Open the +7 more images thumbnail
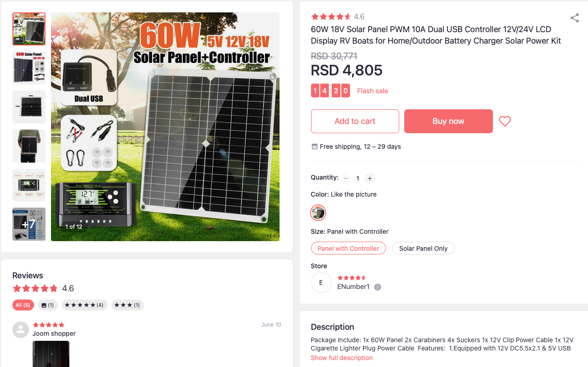Screen dimensions: 588x367 tap(29, 224)
